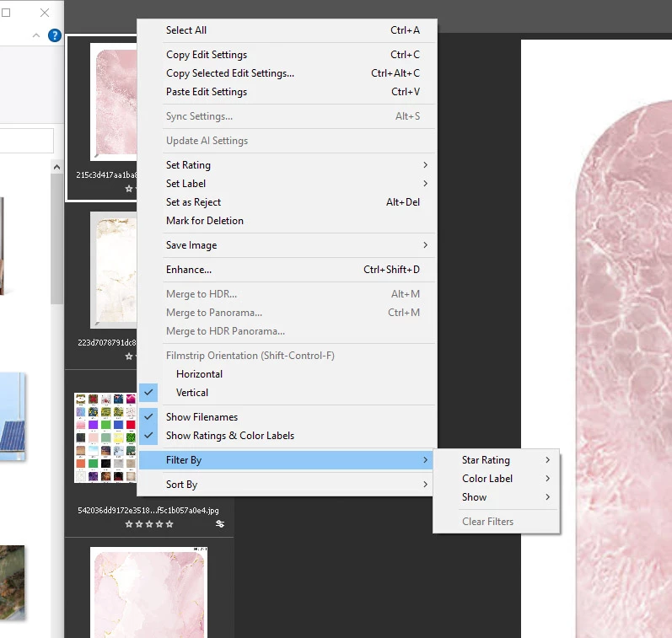
Task: Click the star under 215c3d417aa1ba thumbnail
Action: tap(128, 189)
